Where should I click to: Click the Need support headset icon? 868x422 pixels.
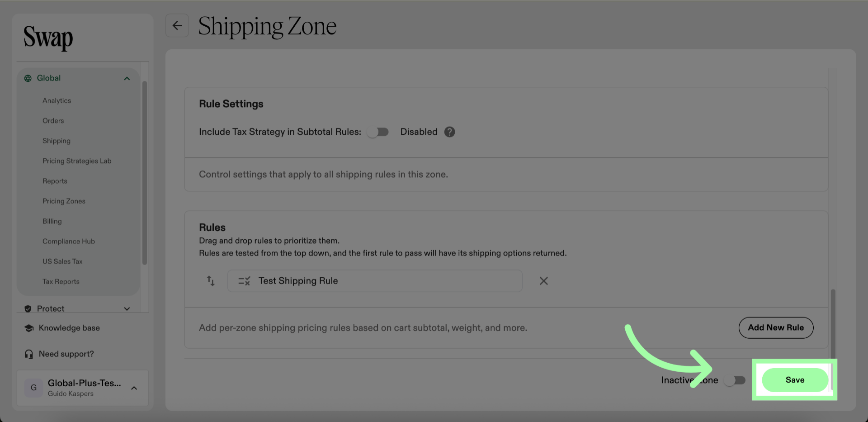click(x=29, y=354)
